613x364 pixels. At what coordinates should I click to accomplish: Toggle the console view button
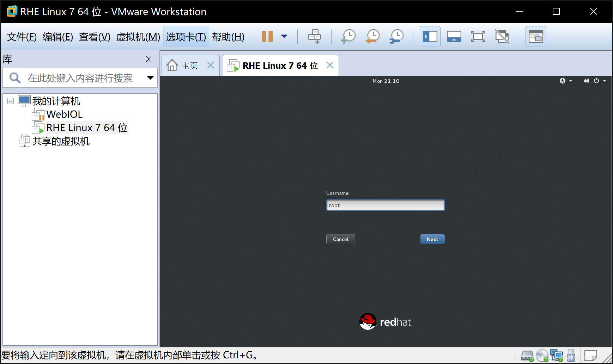coord(536,36)
